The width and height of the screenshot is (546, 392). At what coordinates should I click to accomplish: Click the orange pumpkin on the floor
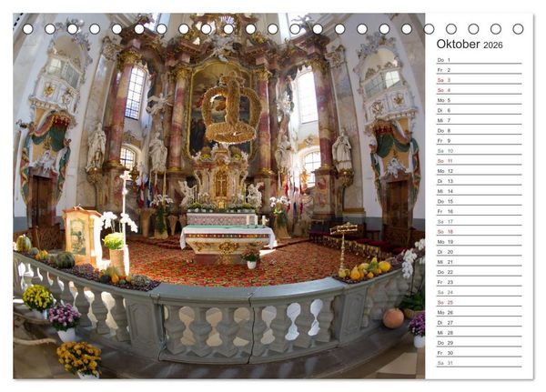393,318
